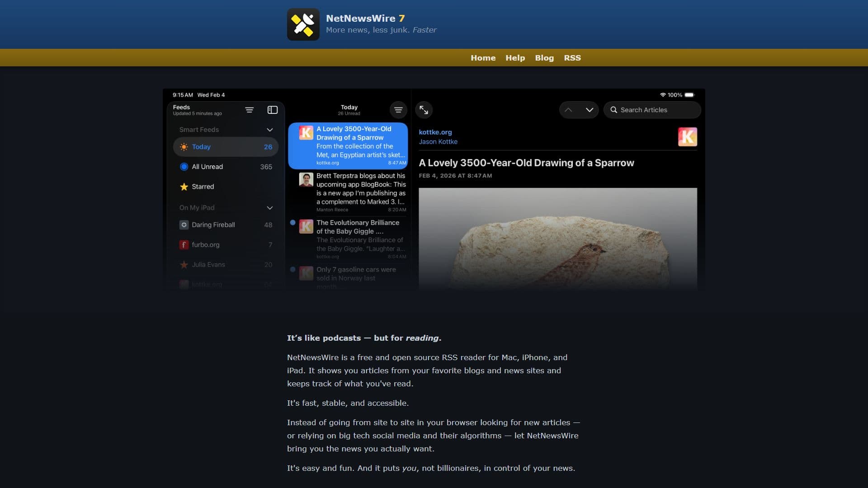Go to next article with down chevron
Screen dimensions: 868x488
[589, 110]
